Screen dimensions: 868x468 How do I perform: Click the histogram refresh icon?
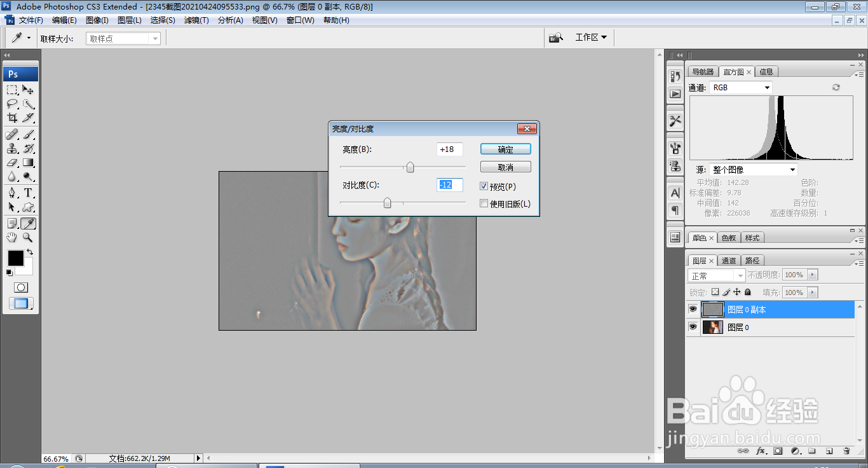click(x=836, y=87)
